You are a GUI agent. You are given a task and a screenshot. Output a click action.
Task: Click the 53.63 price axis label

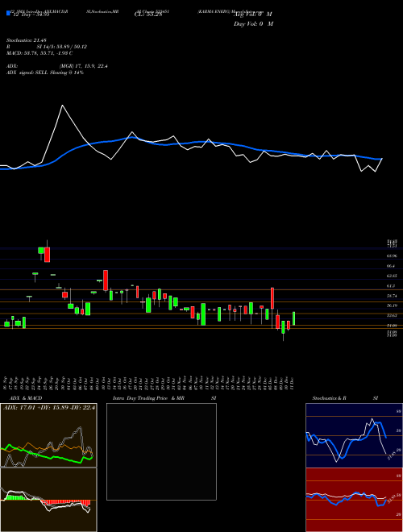(392, 315)
